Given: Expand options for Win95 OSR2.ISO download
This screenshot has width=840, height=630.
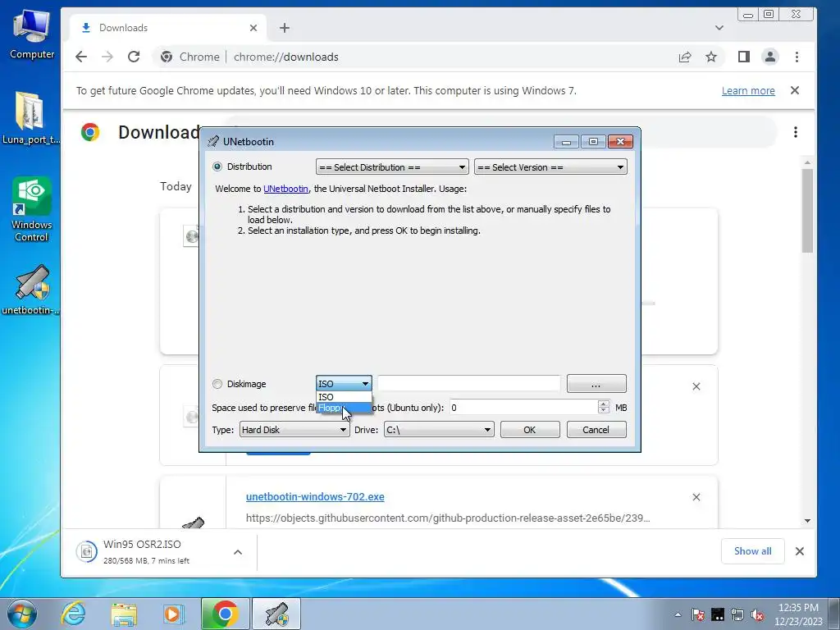Looking at the screenshot, I should click(x=238, y=552).
